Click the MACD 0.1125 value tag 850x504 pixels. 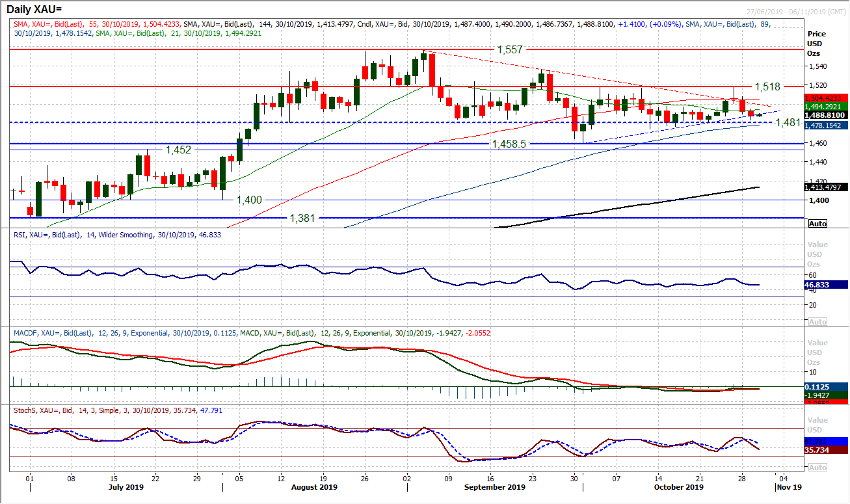tap(826, 386)
